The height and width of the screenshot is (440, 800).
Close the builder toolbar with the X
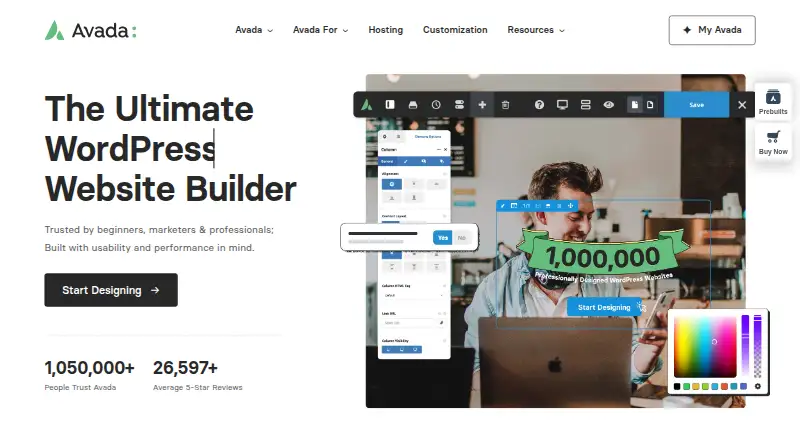pyautogui.click(x=742, y=105)
